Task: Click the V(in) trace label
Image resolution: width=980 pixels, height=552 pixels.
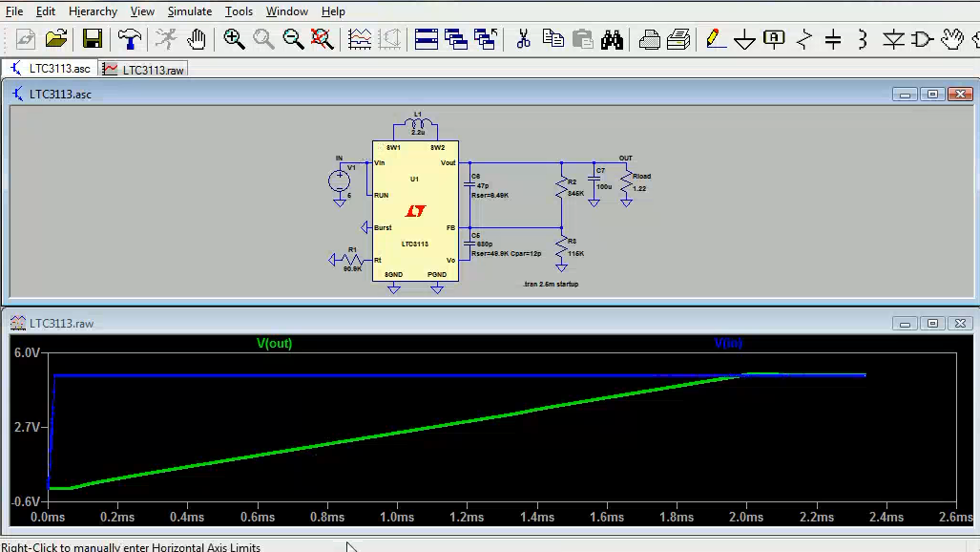Action: (728, 343)
